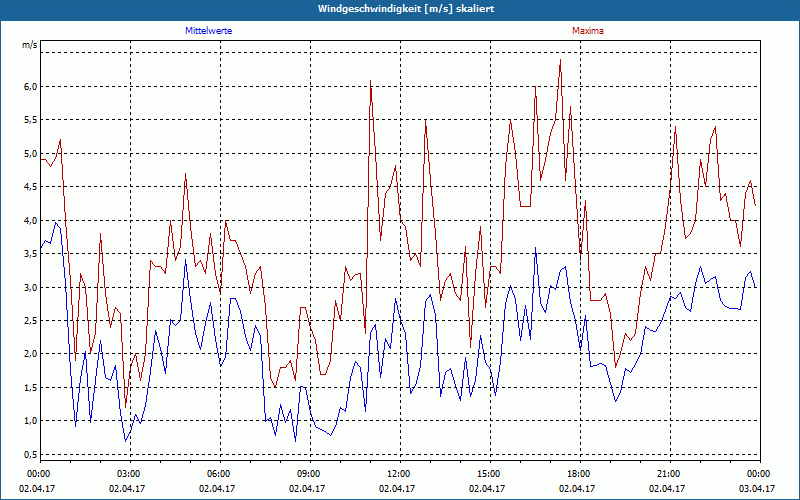This screenshot has height=500, width=800.
Task: Click the 5,5 y-axis value
Action: click(31, 120)
